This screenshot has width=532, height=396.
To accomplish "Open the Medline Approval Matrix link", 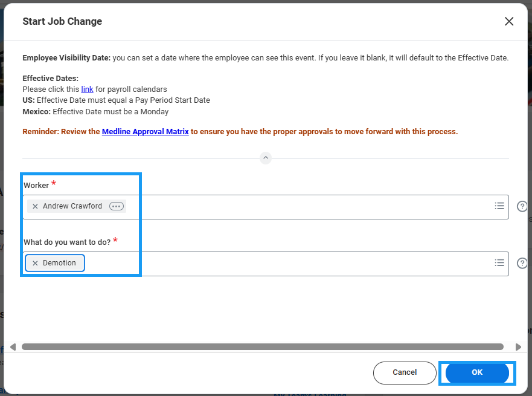I will 145,131.
